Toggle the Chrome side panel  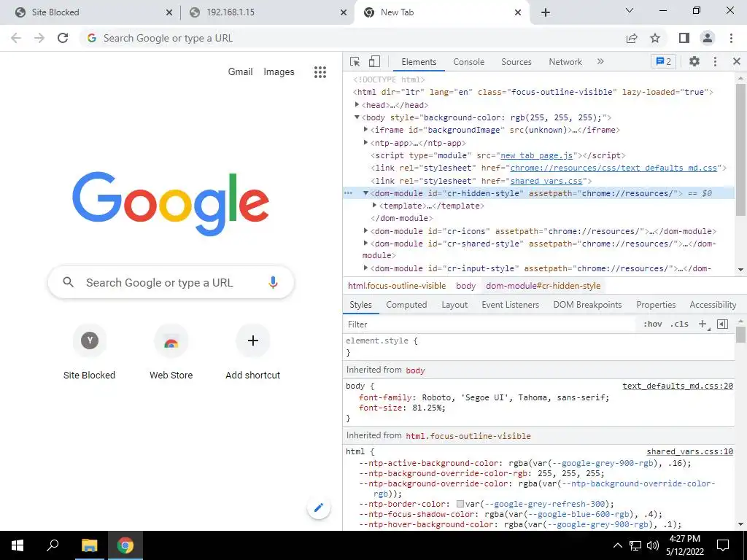click(684, 38)
